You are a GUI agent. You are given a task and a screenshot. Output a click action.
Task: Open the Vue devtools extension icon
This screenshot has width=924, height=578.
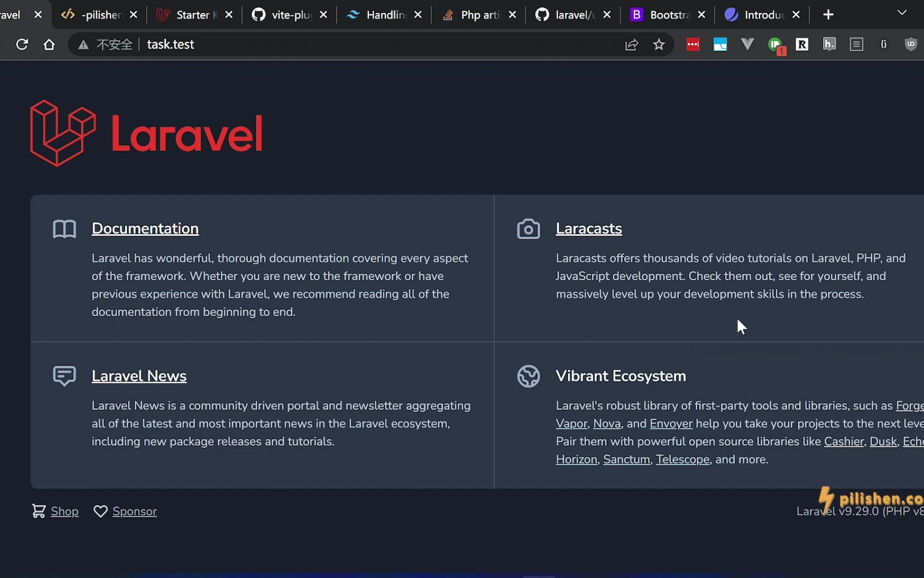[x=748, y=44]
